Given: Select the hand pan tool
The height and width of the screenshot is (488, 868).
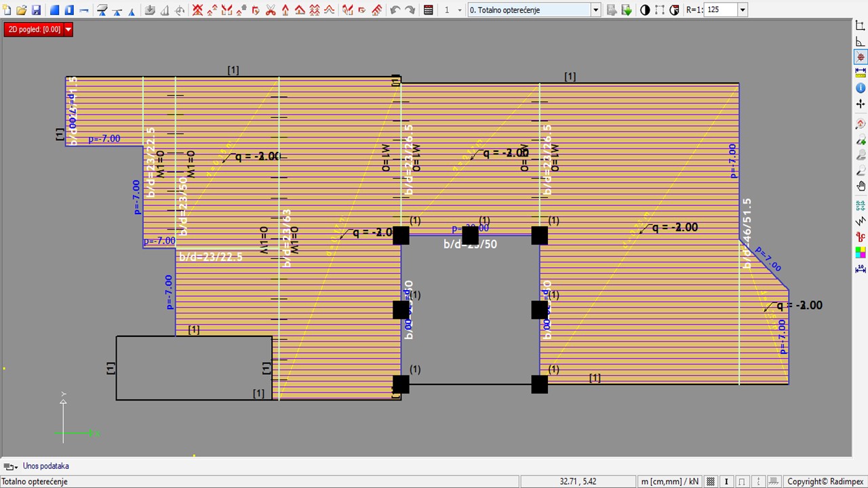Looking at the screenshot, I should (861, 186).
